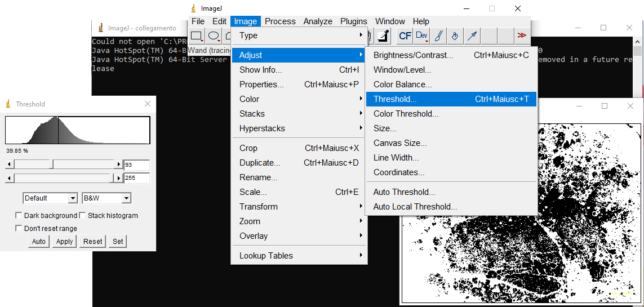Image resolution: width=644 pixels, height=307 pixels.
Task: Enable the Dark background checkbox
Action: [x=19, y=216]
